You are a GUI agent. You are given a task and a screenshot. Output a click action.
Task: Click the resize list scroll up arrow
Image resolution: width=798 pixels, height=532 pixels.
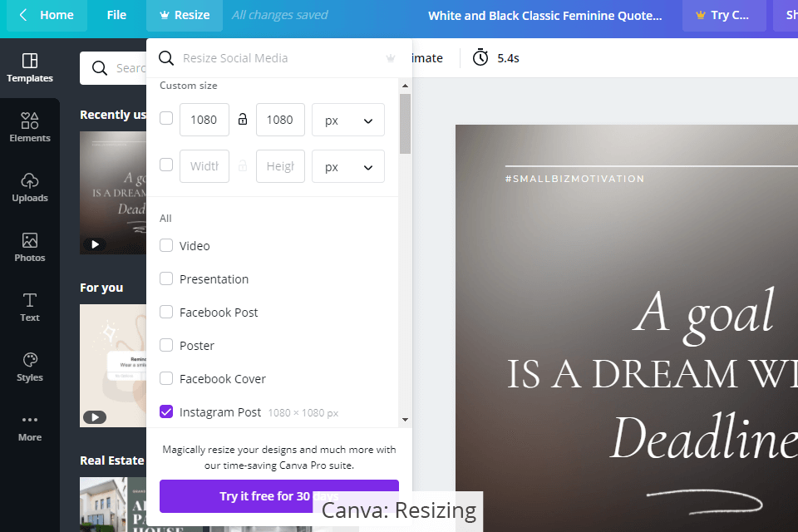[405, 86]
